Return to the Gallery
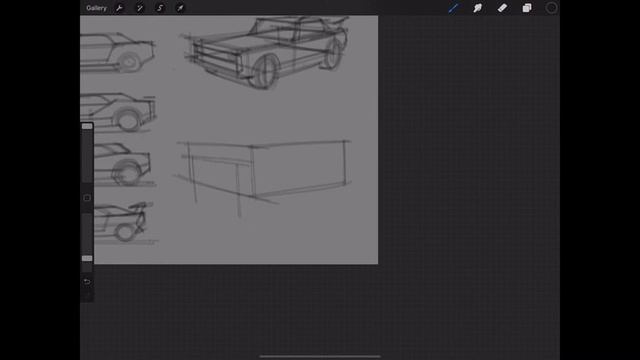Screen dimensions: 640x360 coord(96,8)
